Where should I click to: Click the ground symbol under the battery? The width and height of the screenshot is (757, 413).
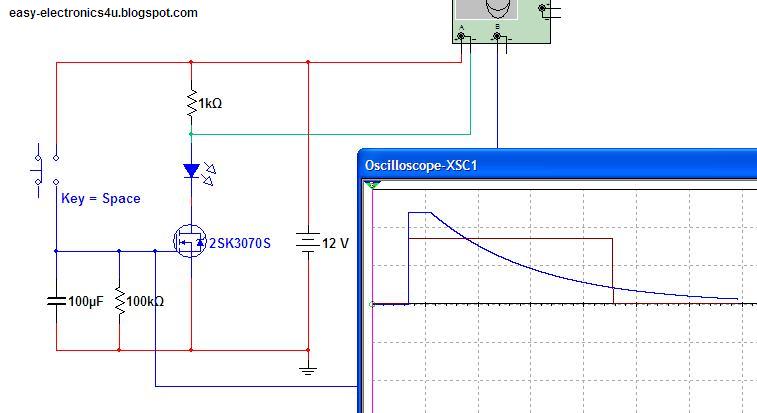point(308,370)
